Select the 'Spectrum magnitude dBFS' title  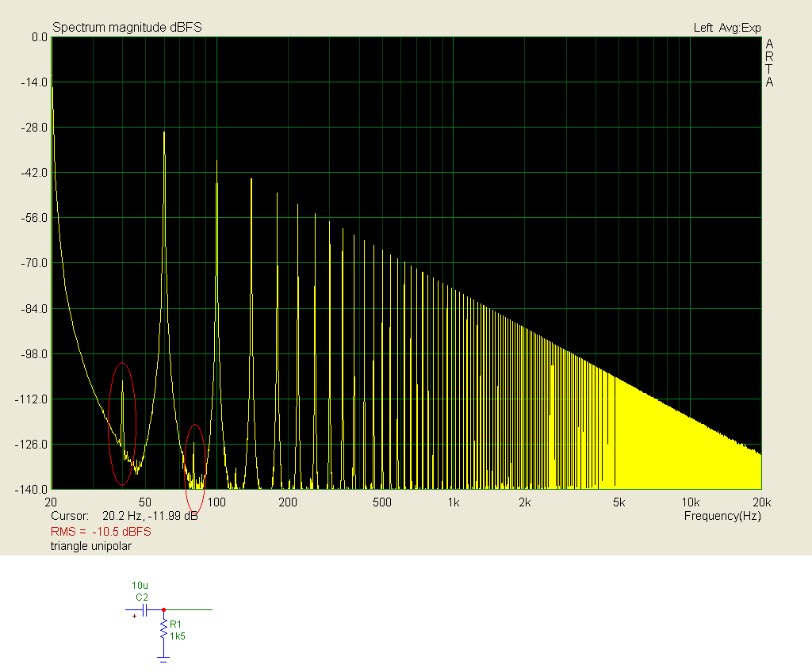127,28
